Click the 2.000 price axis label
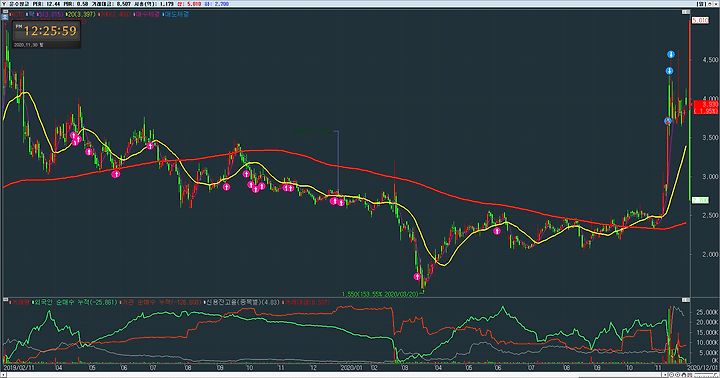The image size is (720, 378). [710, 254]
